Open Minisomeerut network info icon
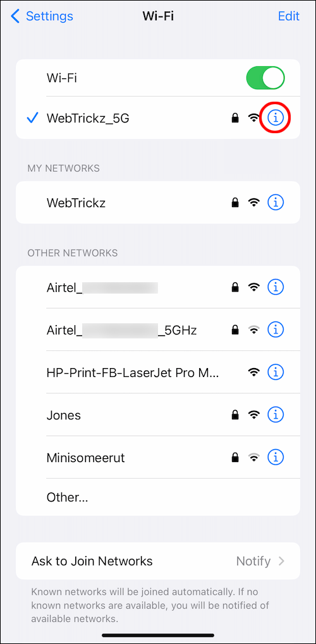The height and width of the screenshot is (644, 316). click(276, 456)
